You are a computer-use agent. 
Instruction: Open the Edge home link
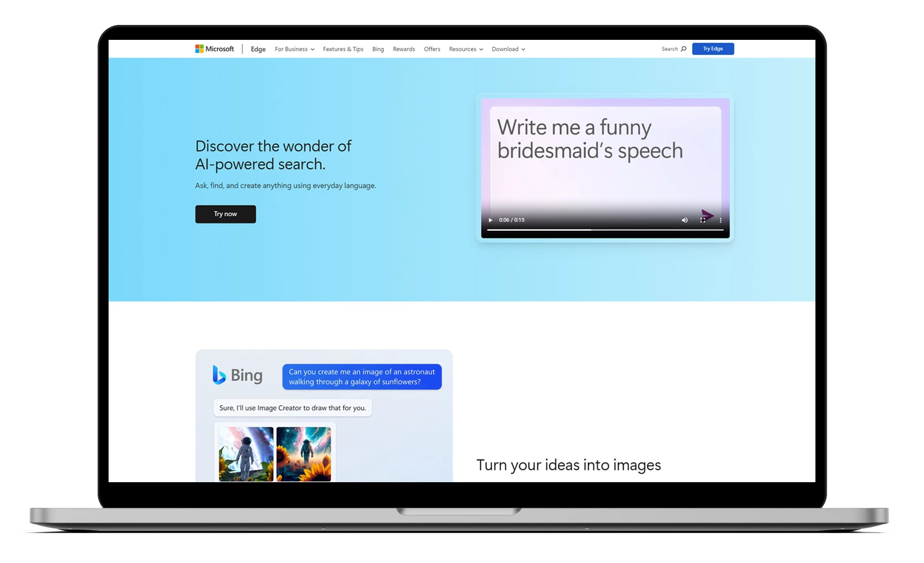(x=258, y=49)
